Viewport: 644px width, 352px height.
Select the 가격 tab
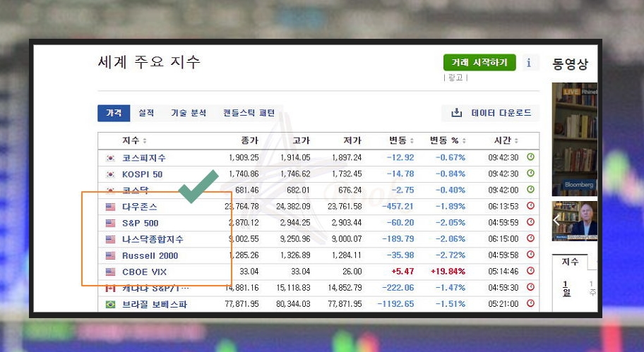[114, 113]
